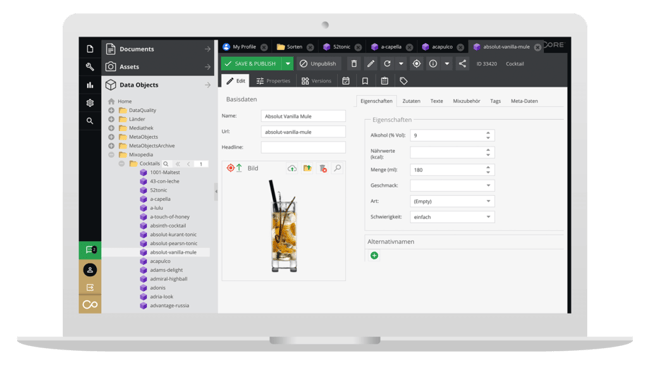Click the search magnifier in left sidebar
Viewport: 650px width, 365px height.
tap(90, 121)
